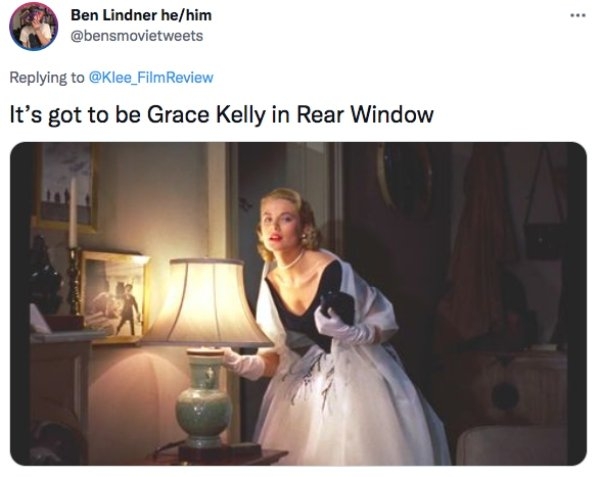
Task: Click the pearl necklace in the photo
Action: click(290, 262)
